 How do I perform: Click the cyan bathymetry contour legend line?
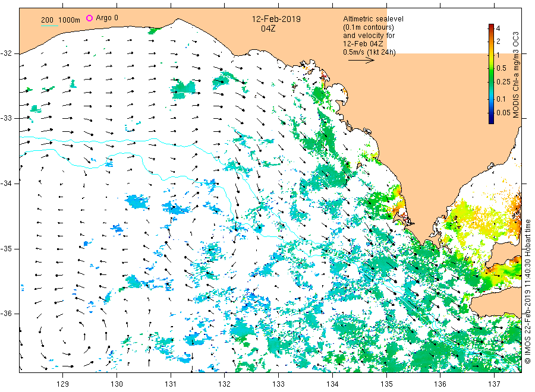(49, 26)
